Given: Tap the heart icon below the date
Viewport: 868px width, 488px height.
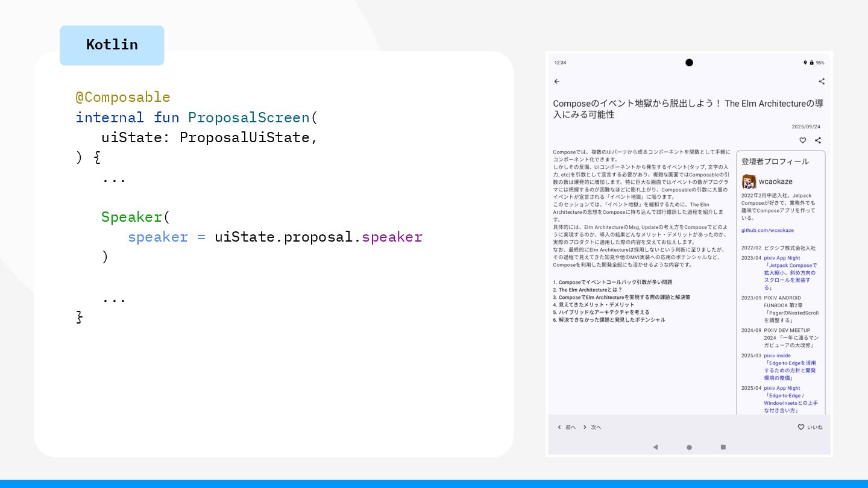Looking at the screenshot, I should point(802,140).
